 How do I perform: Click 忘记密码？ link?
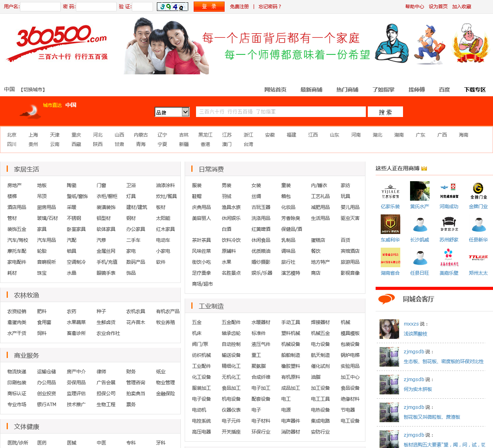(x=270, y=7)
